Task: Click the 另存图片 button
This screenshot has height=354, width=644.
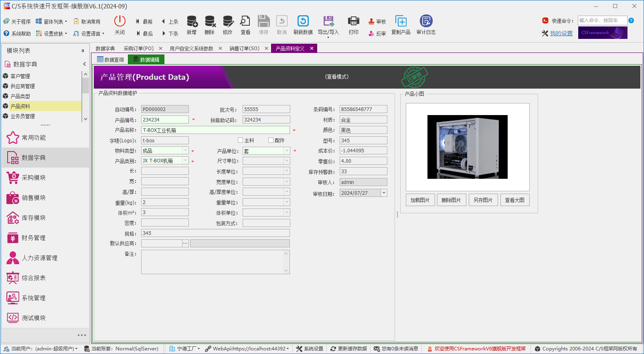Action: pos(483,200)
